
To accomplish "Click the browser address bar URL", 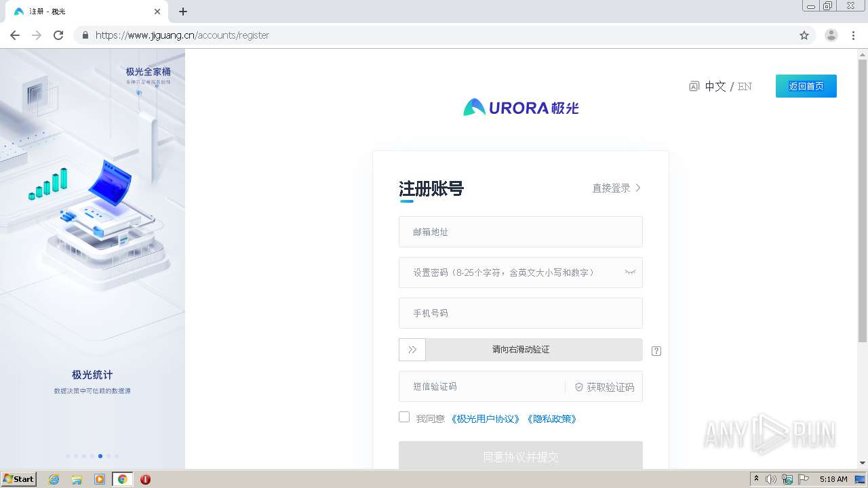I will click(182, 35).
